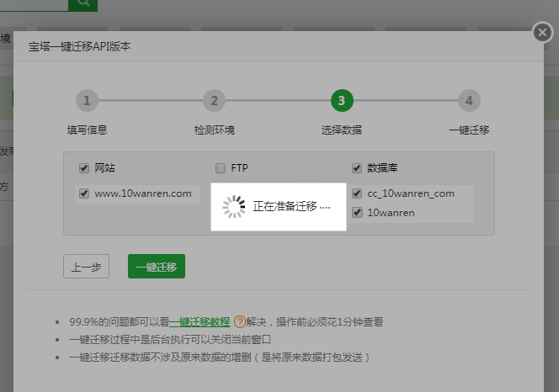Click the 填写信息 step label
Image resolution: width=559 pixels, height=392 pixels.
click(x=87, y=130)
